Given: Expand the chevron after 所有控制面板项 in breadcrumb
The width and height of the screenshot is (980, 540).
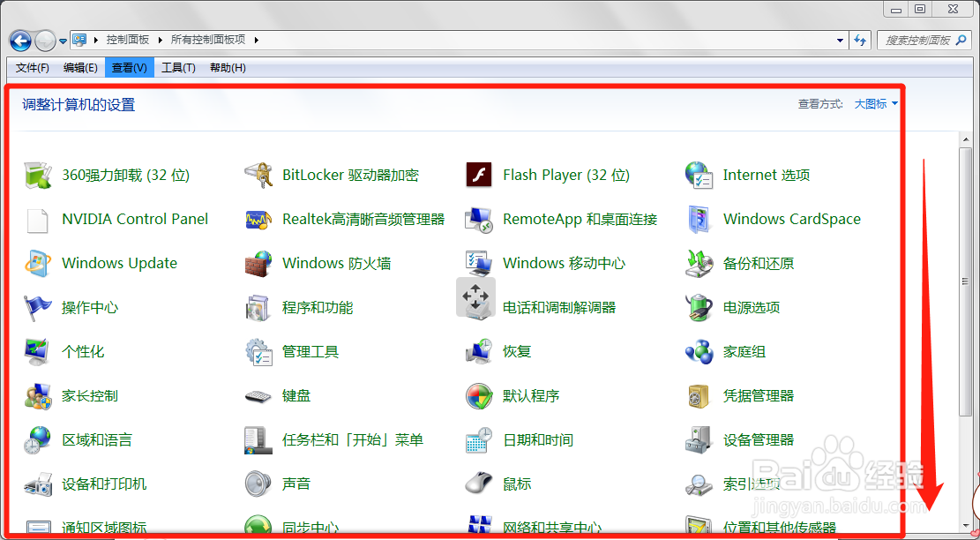Looking at the screenshot, I should 257,40.
